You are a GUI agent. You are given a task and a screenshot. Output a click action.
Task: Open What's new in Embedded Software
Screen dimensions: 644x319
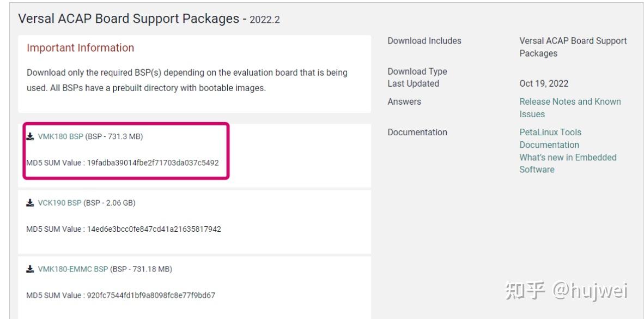tap(568, 163)
